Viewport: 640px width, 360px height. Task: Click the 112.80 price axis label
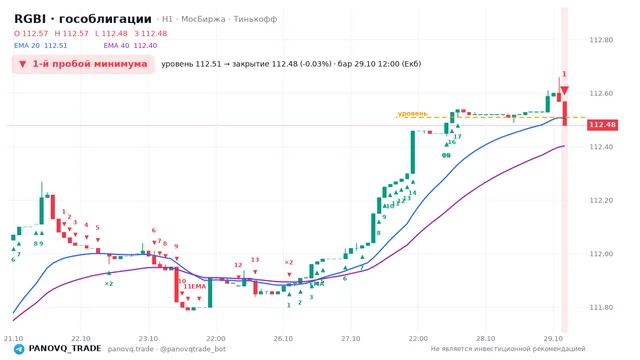pyautogui.click(x=601, y=40)
